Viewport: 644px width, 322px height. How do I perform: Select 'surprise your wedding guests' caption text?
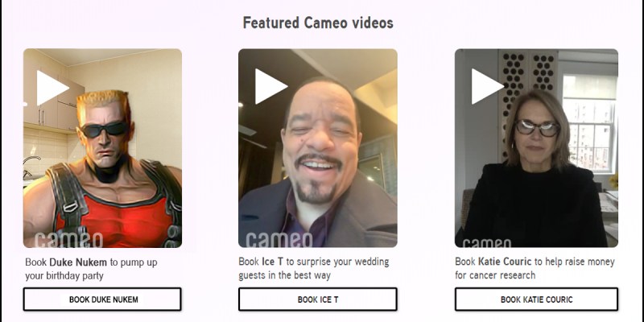[314, 268]
